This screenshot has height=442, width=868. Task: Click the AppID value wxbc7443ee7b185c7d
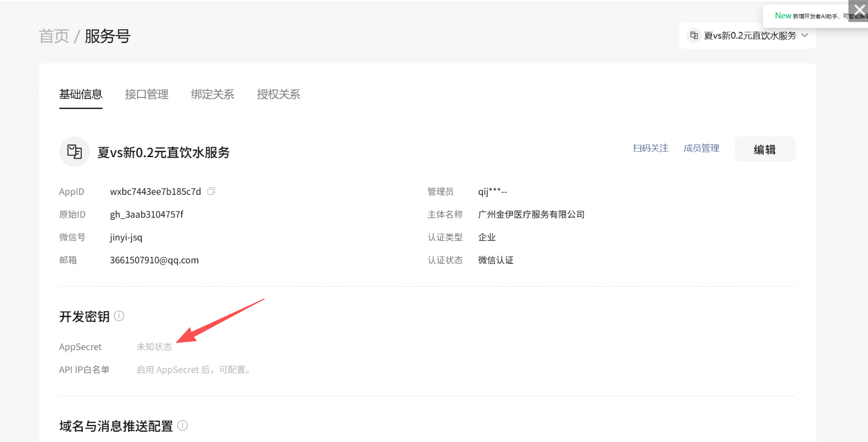point(156,191)
